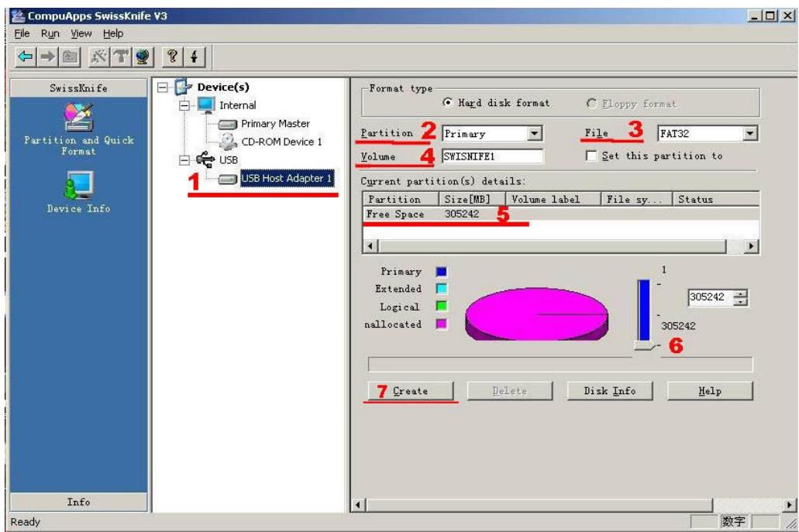The image size is (799, 532).
Task: Open the Run menu
Action: click(50, 33)
